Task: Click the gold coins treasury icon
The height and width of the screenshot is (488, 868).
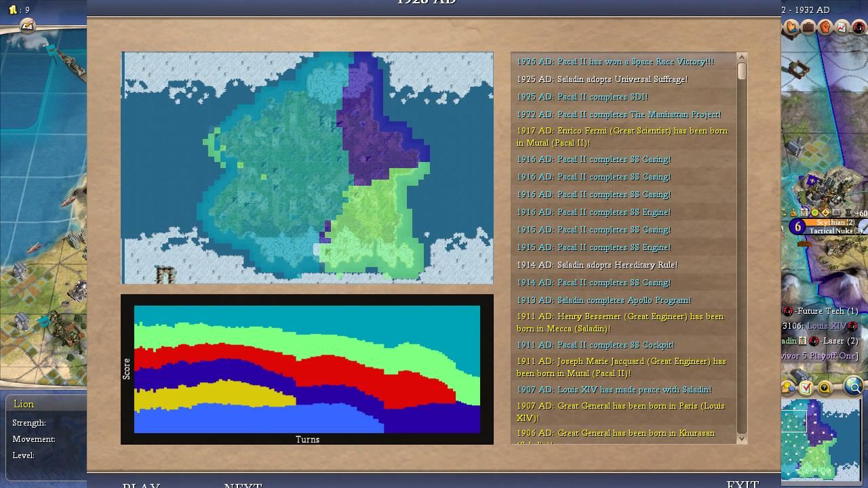Action: [x=12, y=9]
